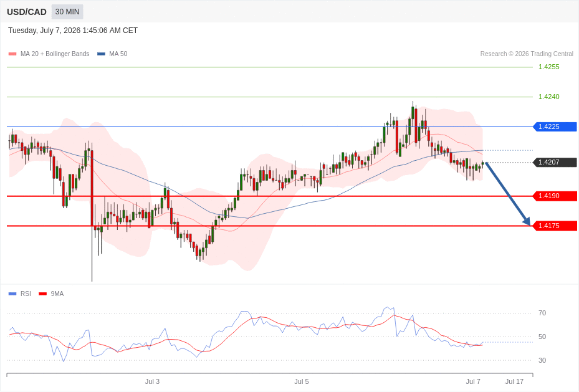Click the 9MA legend label
Viewport: 579px width, 392px height.
pos(57,294)
